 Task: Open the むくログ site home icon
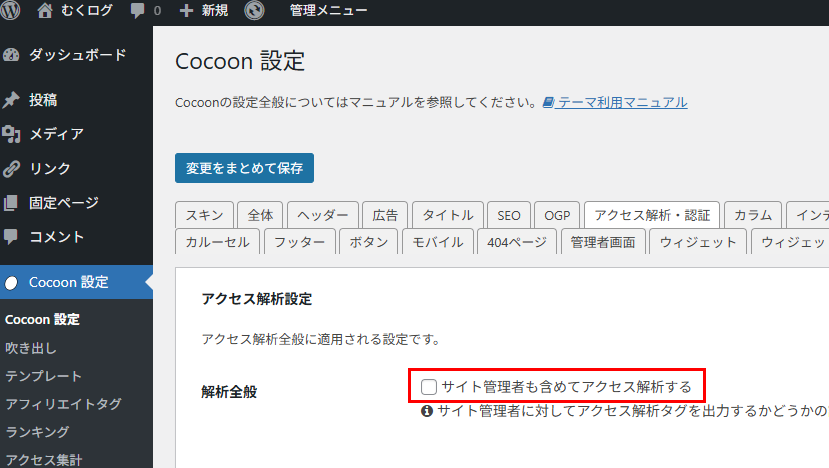[45, 10]
